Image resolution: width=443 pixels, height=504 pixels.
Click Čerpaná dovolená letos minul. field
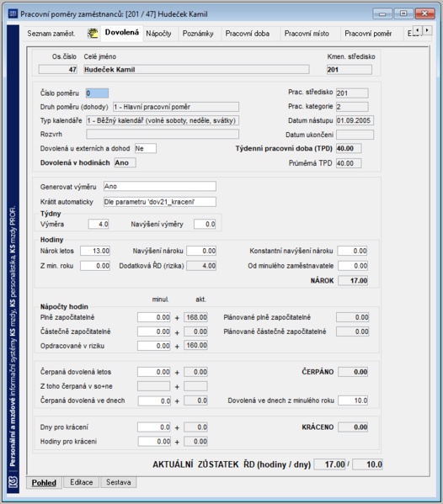(154, 372)
